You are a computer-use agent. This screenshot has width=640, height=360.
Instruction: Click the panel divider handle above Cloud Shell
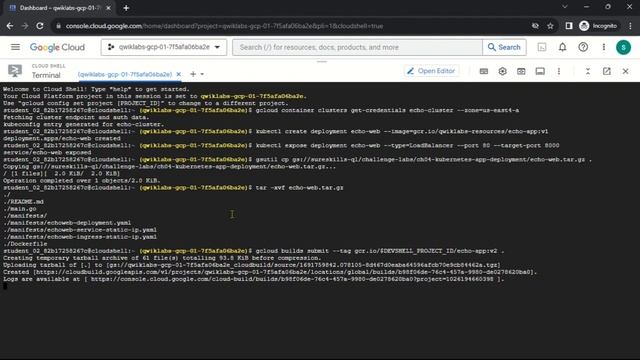(x=322, y=62)
